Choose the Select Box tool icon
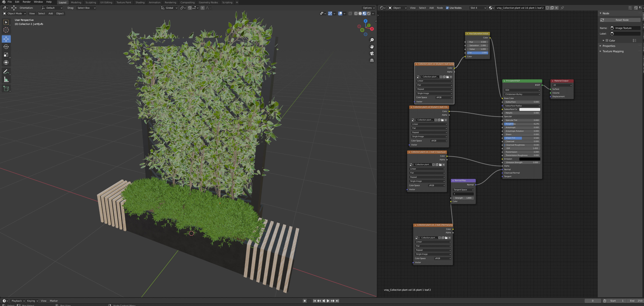The image size is (644, 306). pos(6,22)
